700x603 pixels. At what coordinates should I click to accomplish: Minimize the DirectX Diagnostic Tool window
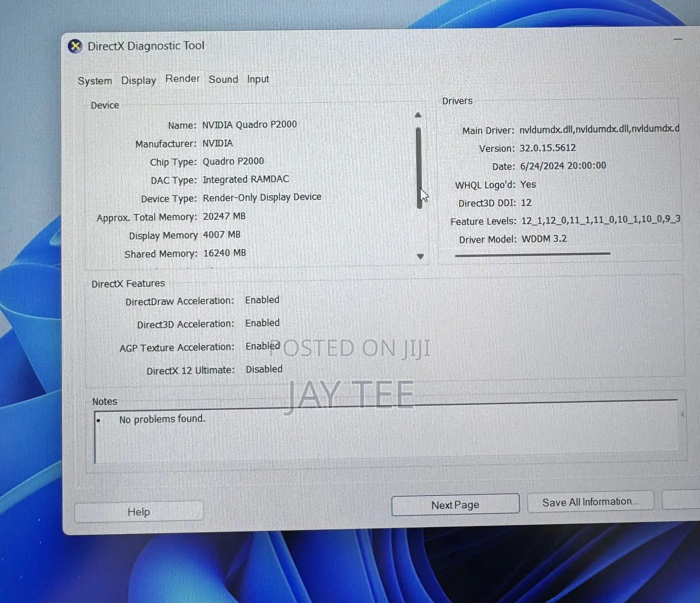point(678,39)
